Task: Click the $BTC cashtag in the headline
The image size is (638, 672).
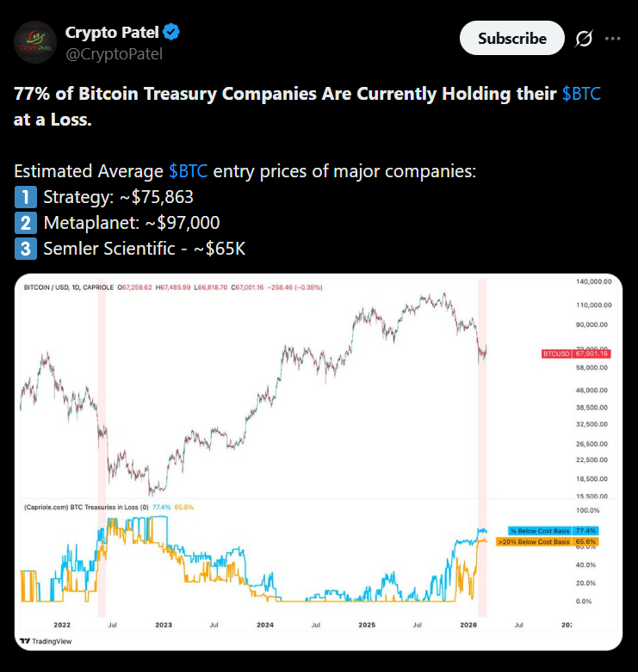Action: pyautogui.click(x=581, y=94)
